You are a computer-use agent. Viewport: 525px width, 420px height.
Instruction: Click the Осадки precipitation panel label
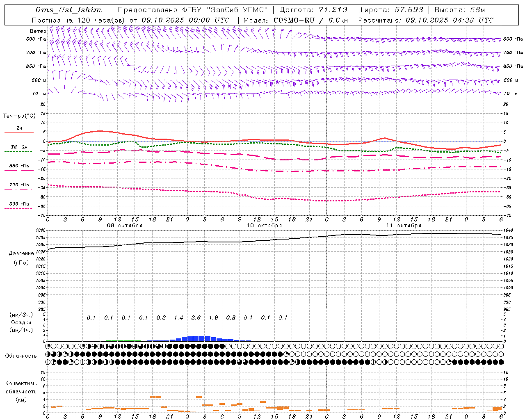[x=21, y=322]
